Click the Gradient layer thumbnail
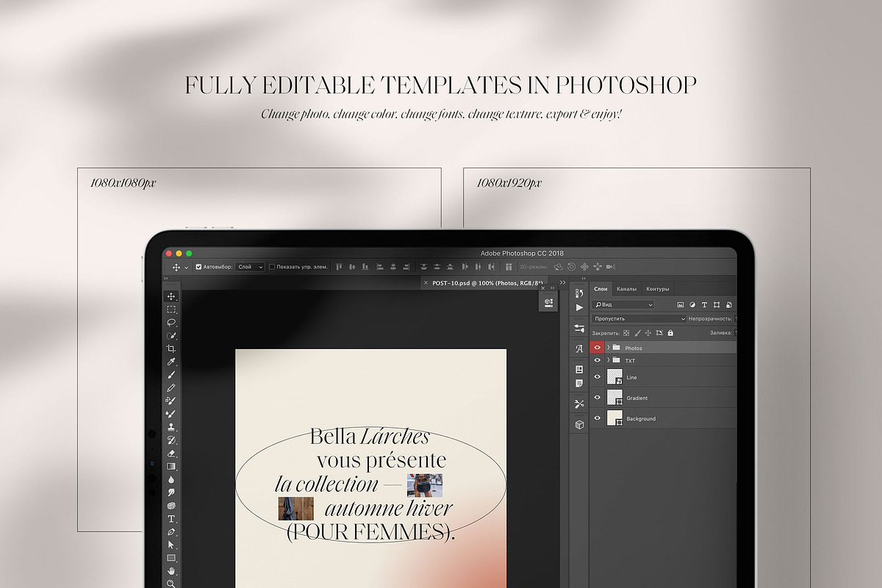This screenshot has width=882, height=588. (x=614, y=398)
